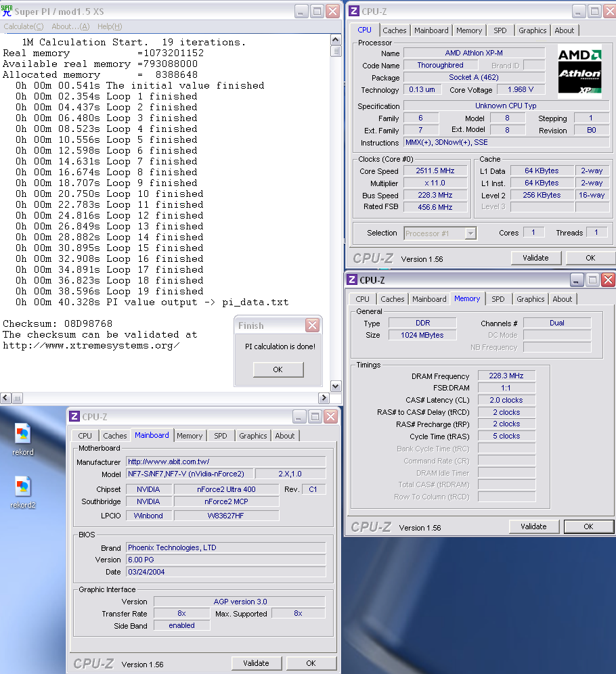This screenshot has width=616, height=674.
Task: Open the Help menu in Super PI
Action: pos(110,26)
